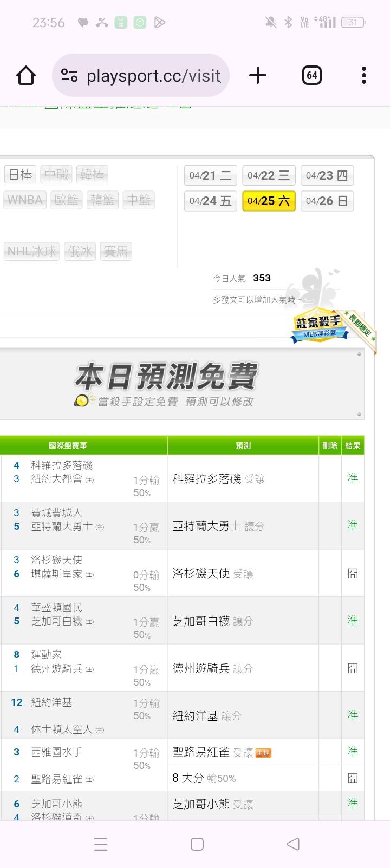
Task: Select the 歐籃 league tab
Action: 66,200
